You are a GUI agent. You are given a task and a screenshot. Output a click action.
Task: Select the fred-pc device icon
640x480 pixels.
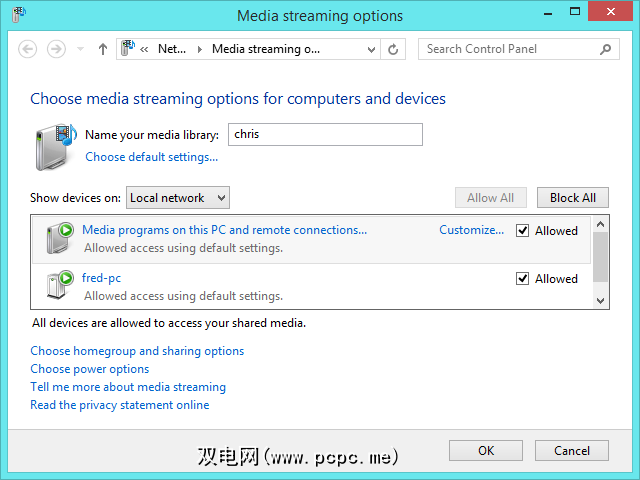click(60, 286)
